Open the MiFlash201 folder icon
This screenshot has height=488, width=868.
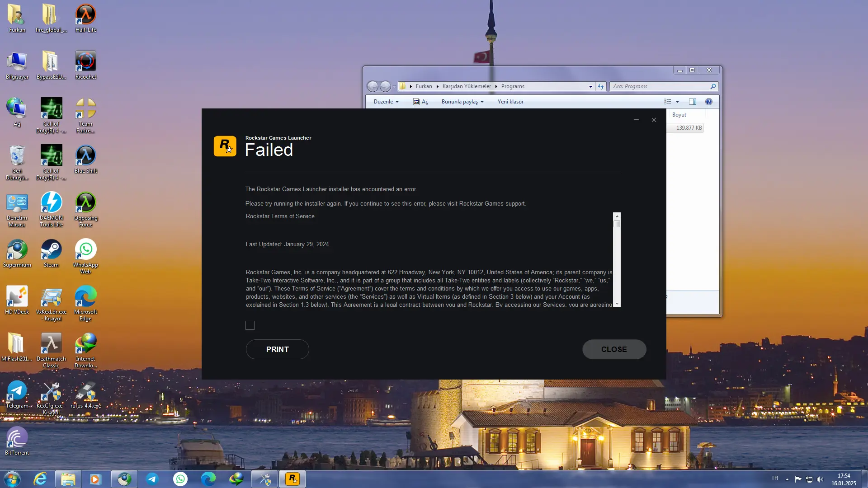(17, 347)
